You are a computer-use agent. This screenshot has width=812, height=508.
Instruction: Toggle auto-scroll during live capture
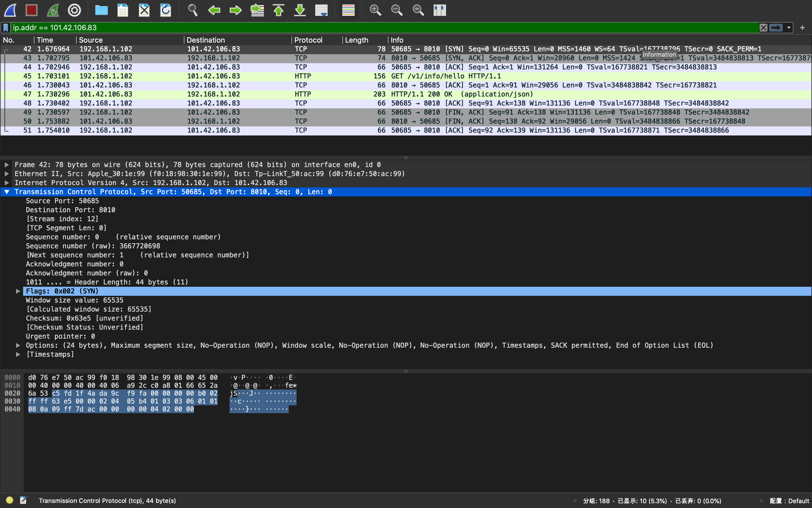click(x=321, y=10)
